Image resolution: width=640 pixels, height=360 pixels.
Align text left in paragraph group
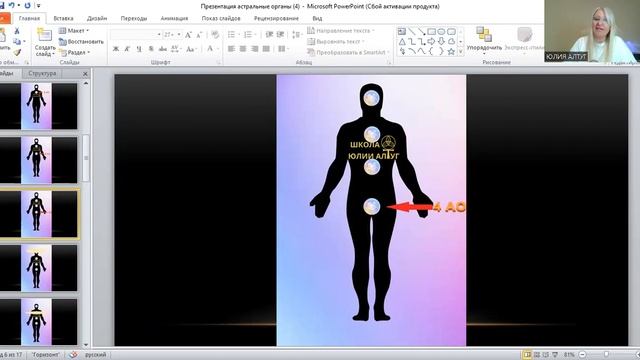(x=231, y=49)
